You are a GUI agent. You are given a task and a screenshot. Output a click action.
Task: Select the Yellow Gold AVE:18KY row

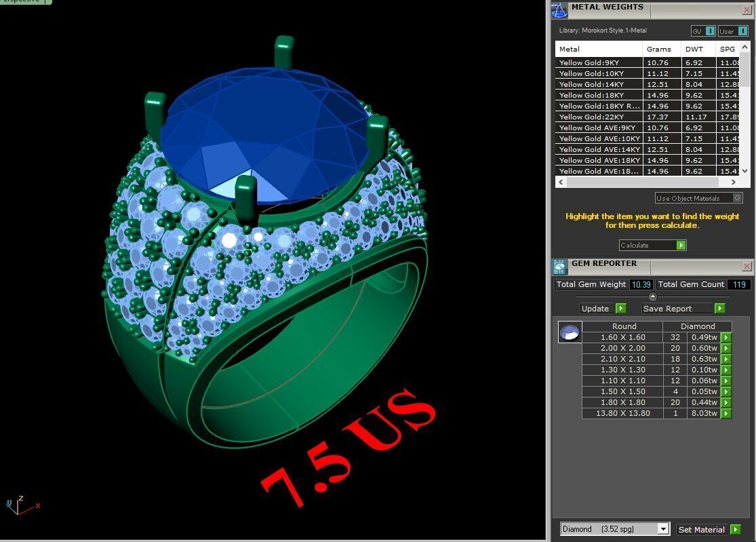tap(648, 160)
